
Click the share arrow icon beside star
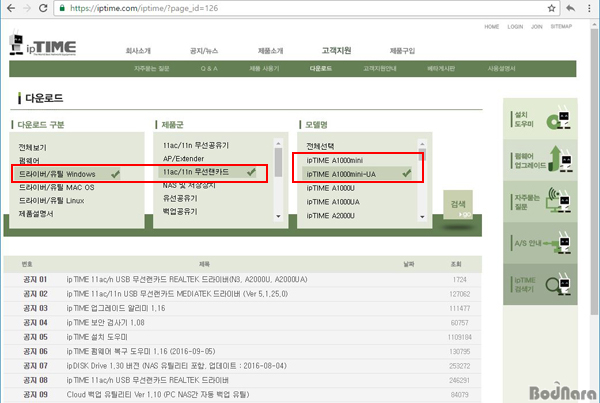coord(571,8)
